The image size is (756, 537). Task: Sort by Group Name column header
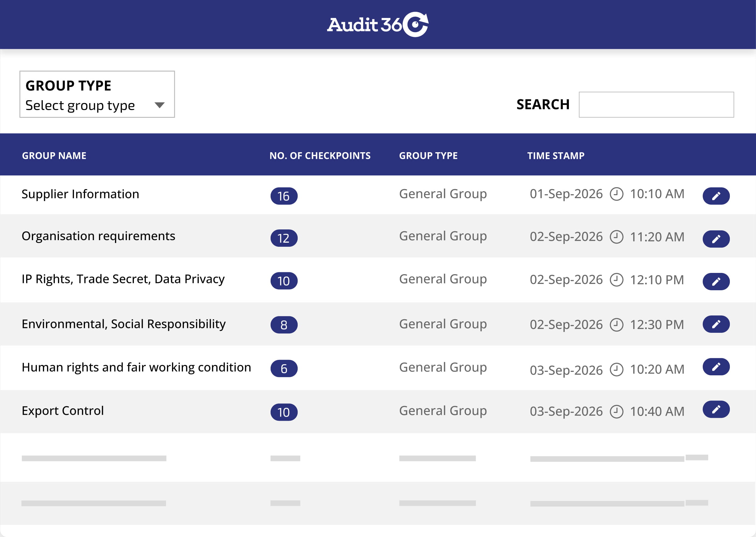(54, 156)
